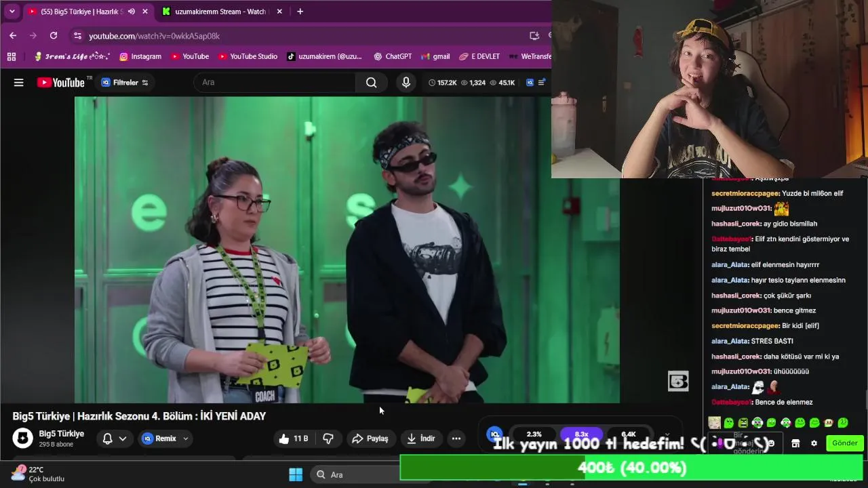Dislike the video with thumbs down

328,439
